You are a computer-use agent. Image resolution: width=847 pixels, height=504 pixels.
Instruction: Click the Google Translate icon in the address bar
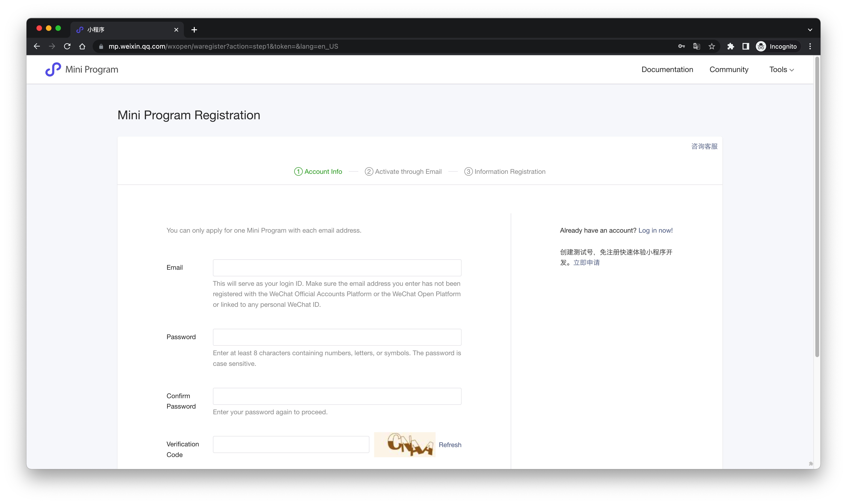[696, 47]
